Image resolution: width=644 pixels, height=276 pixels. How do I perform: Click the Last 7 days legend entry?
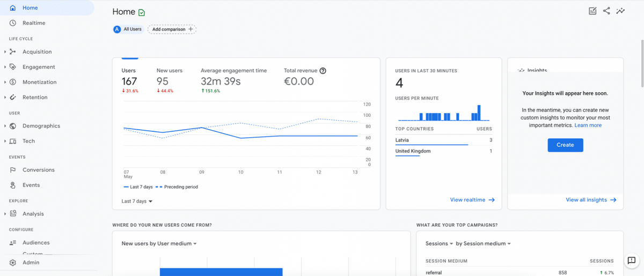point(138,187)
